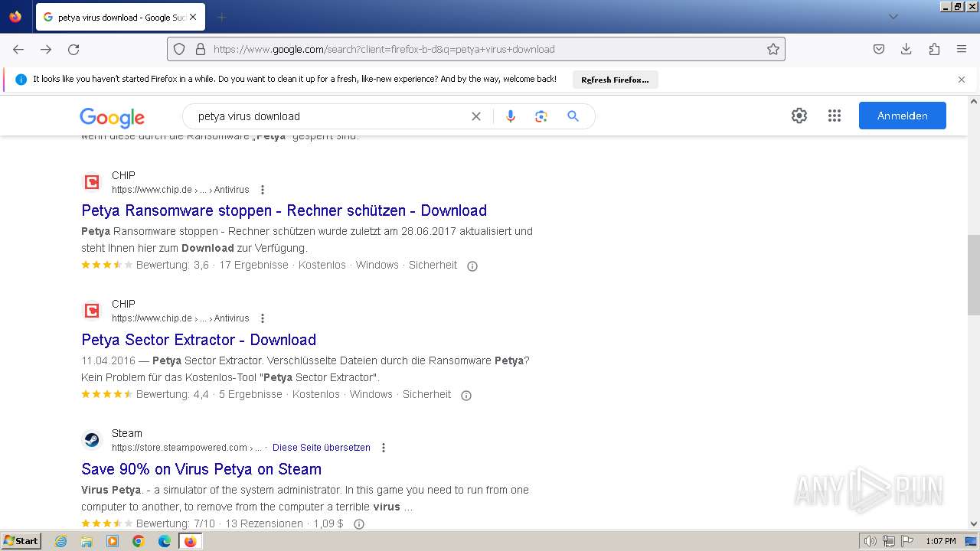The height and width of the screenshot is (551, 980).
Task: Open the list all tabs dropdown
Action: pyautogui.click(x=893, y=17)
